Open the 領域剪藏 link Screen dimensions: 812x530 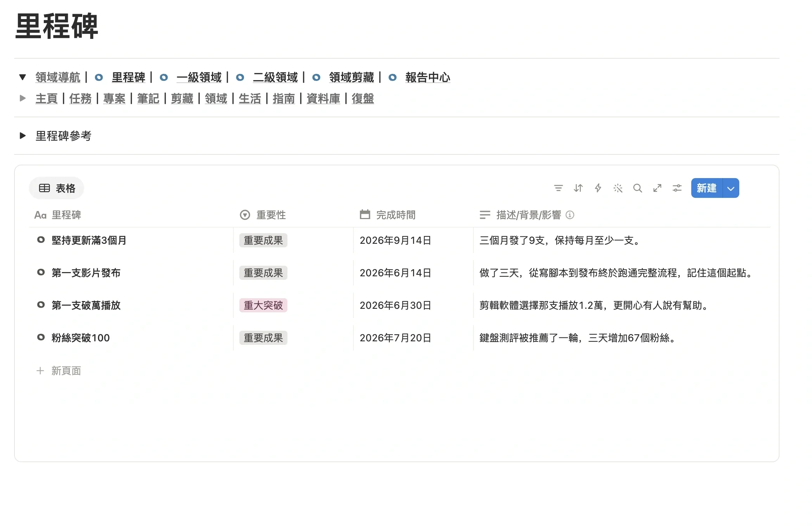(352, 77)
